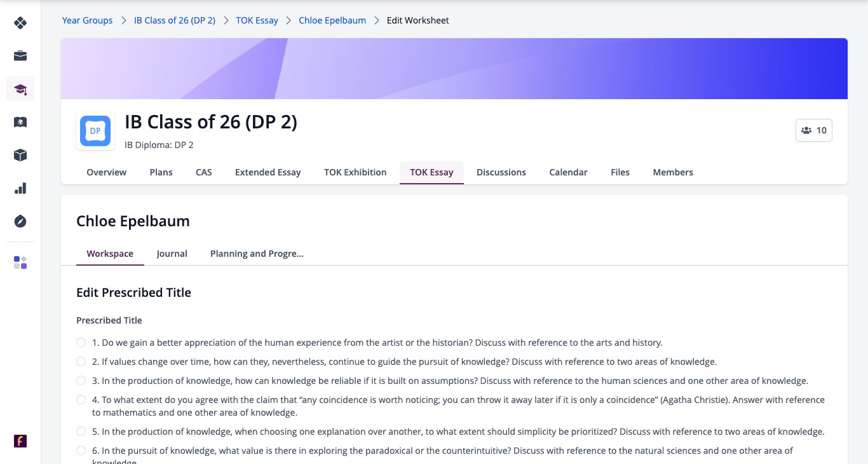Open the CAS tab
Viewport: 868px width, 464px height.
[204, 172]
